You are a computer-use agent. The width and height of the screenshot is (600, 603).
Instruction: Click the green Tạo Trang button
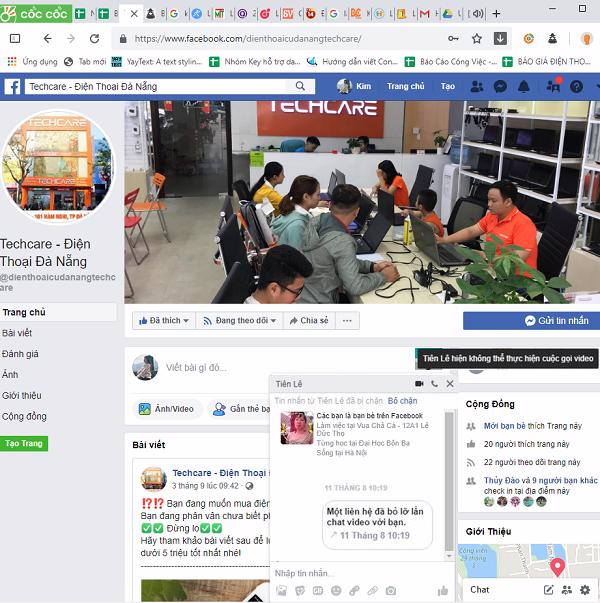click(24, 443)
